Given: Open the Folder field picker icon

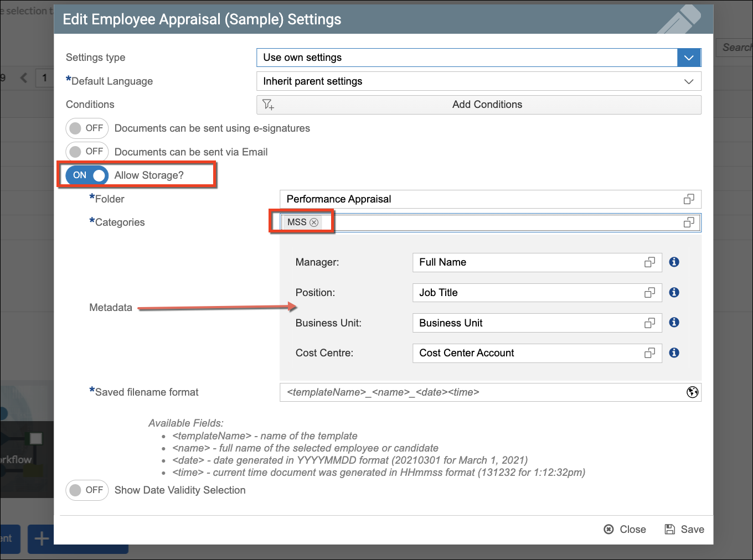Looking at the screenshot, I should point(689,199).
